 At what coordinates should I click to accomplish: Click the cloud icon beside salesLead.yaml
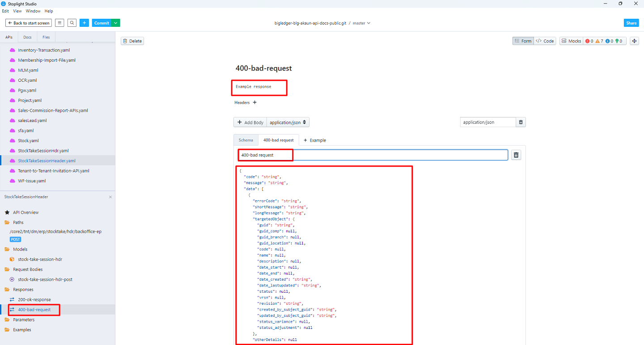pos(13,121)
